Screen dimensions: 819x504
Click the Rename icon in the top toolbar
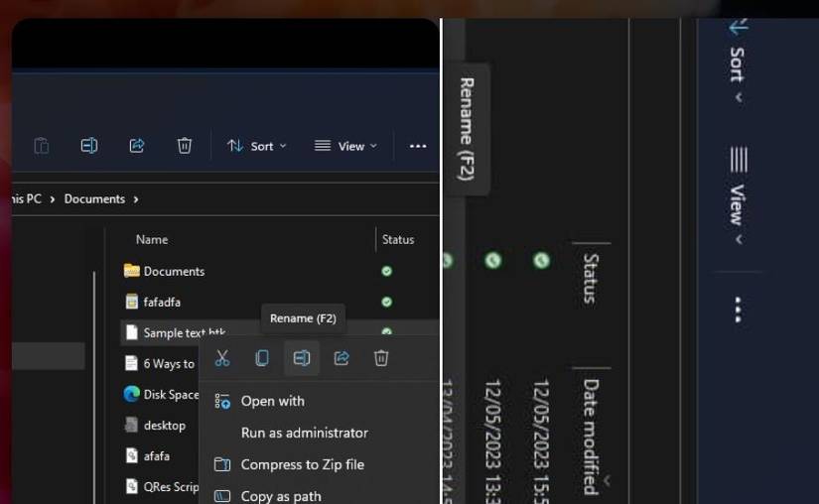[x=89, y=146]
